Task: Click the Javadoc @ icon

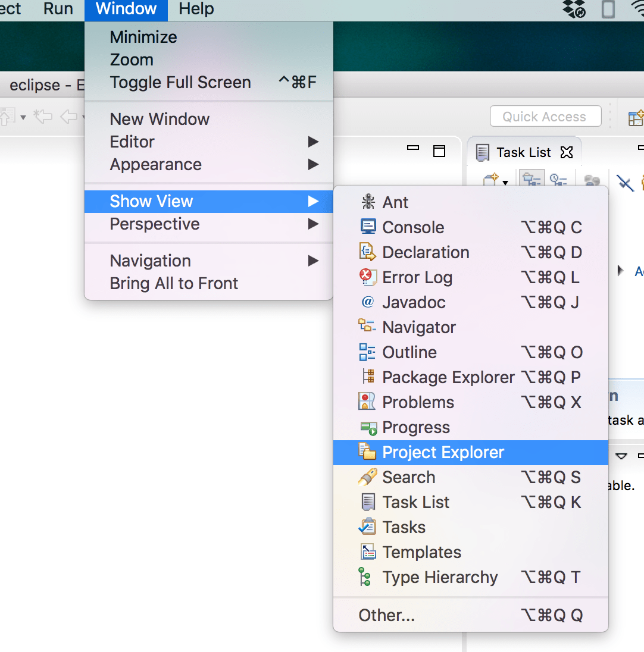Action: 367,302
